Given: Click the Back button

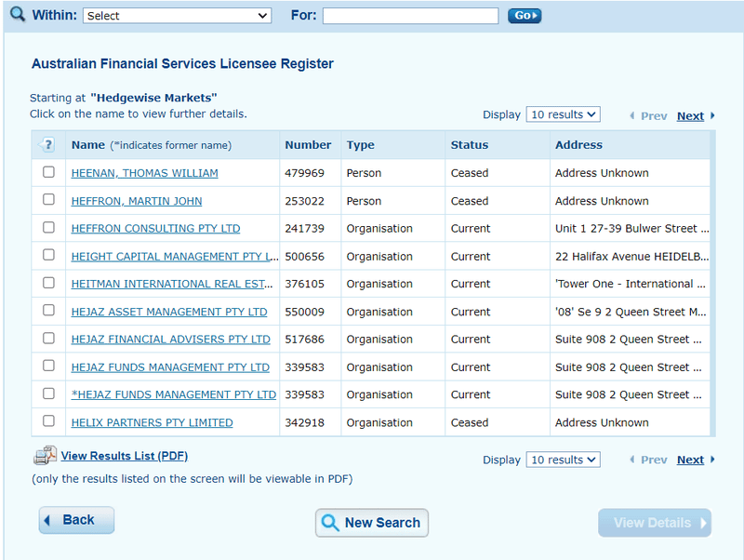Looking at the screenshot, I should (76, 520).
